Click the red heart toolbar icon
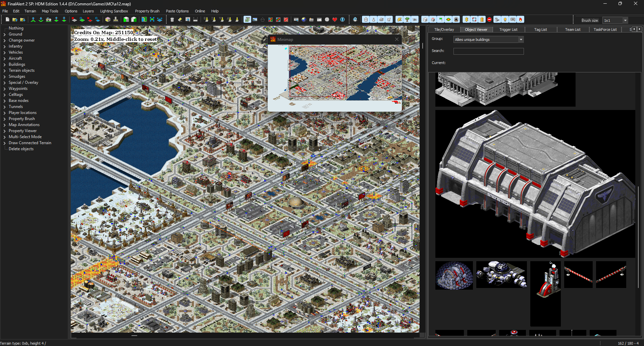 [334, 20]
